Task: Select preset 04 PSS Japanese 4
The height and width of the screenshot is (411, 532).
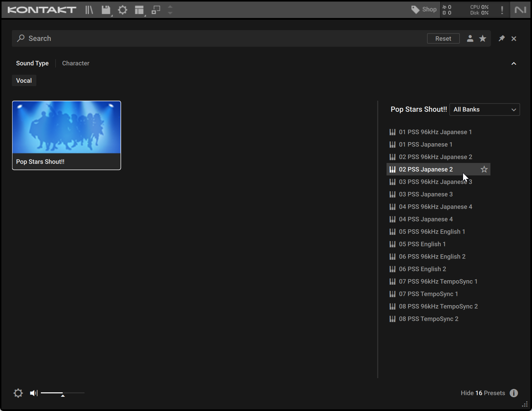Action: point(438,219)
